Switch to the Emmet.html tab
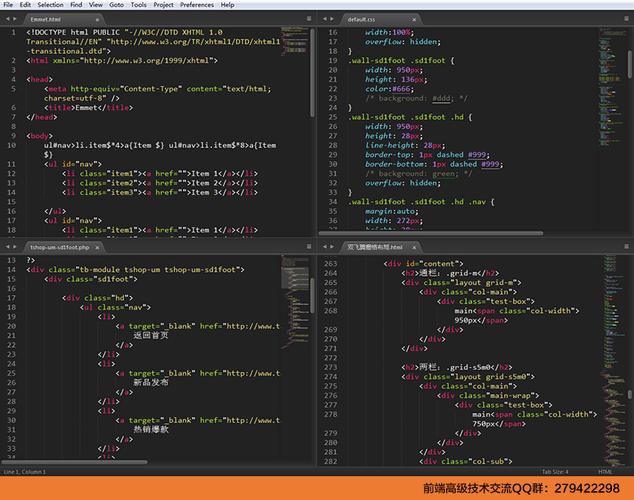634x500 pixels. click(45, 18)
